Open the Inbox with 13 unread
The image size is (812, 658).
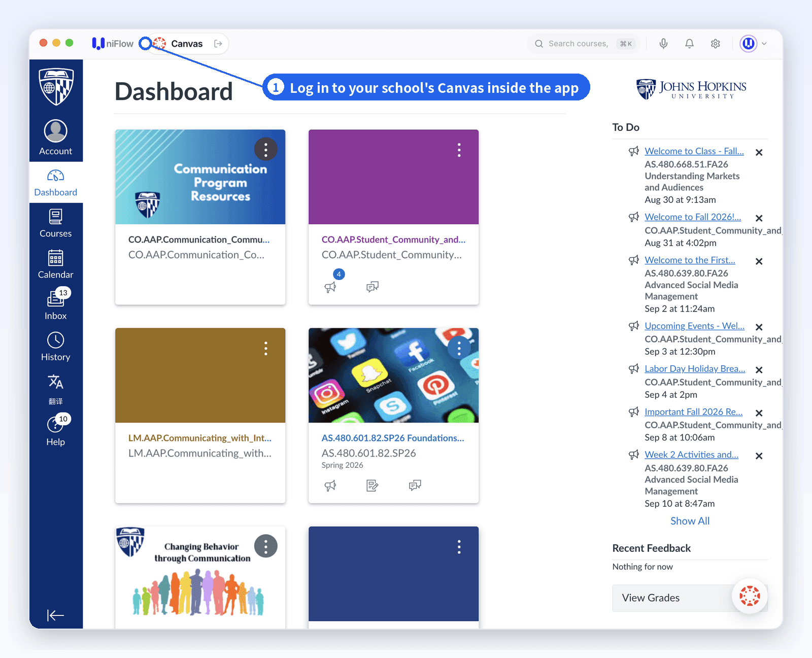56,305
